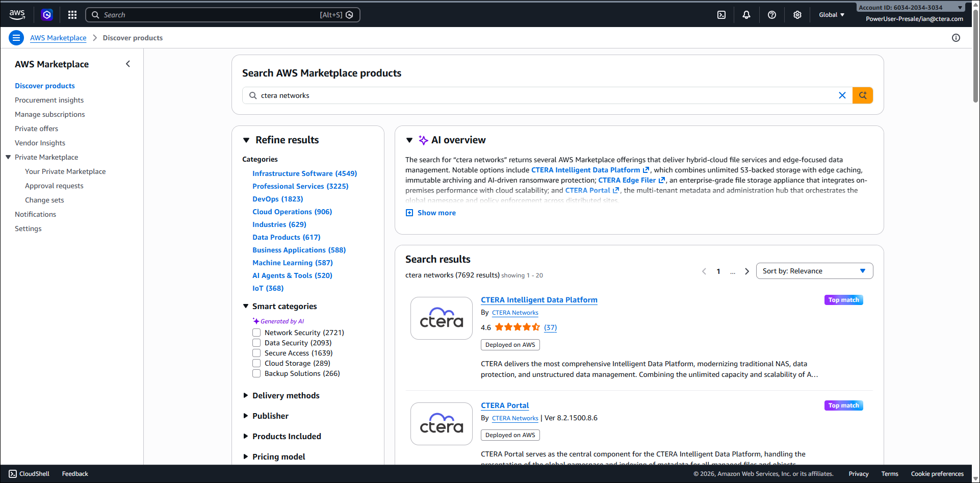Collapse the Refine results section
This screenshot has height=483, width=980.
tap(246, 140)
